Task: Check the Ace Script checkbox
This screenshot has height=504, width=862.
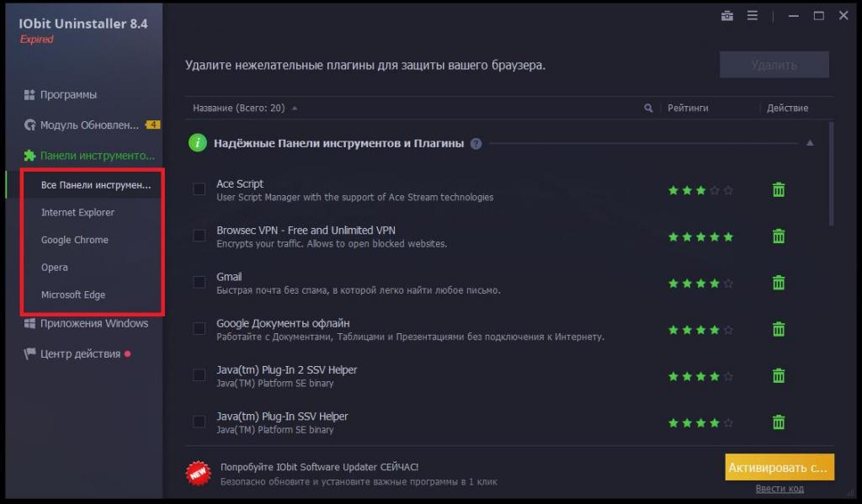Action: pos(199,189)
